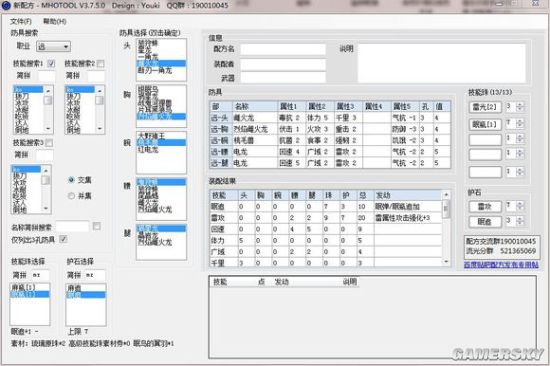Open the 百度贴吧配方发布专用贴 link

pyautogui.click(x=501, y=265)
